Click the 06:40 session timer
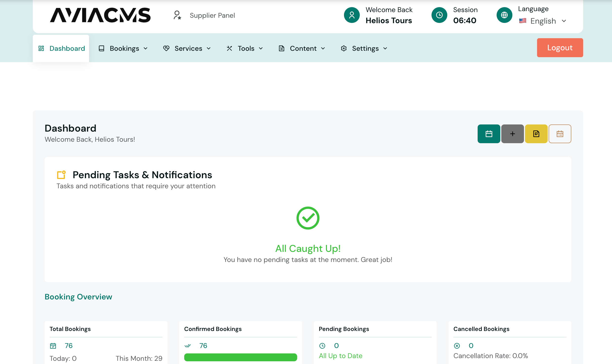 pos(465,20)
